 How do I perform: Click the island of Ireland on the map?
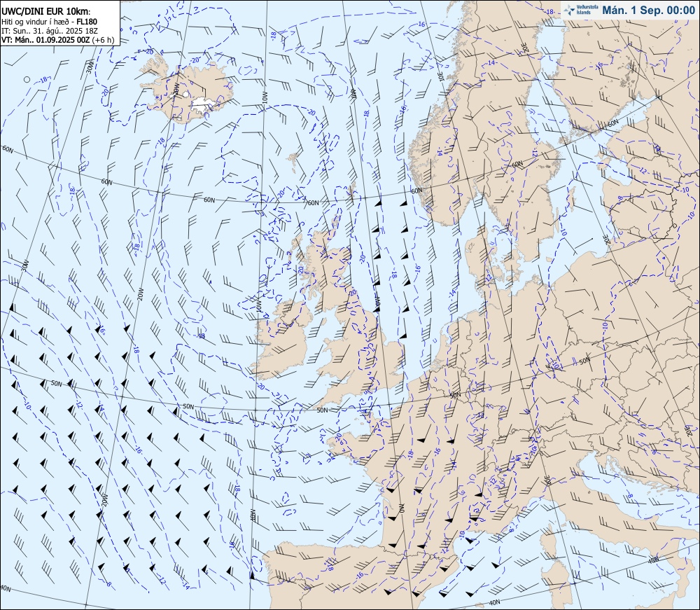[283, 338]
